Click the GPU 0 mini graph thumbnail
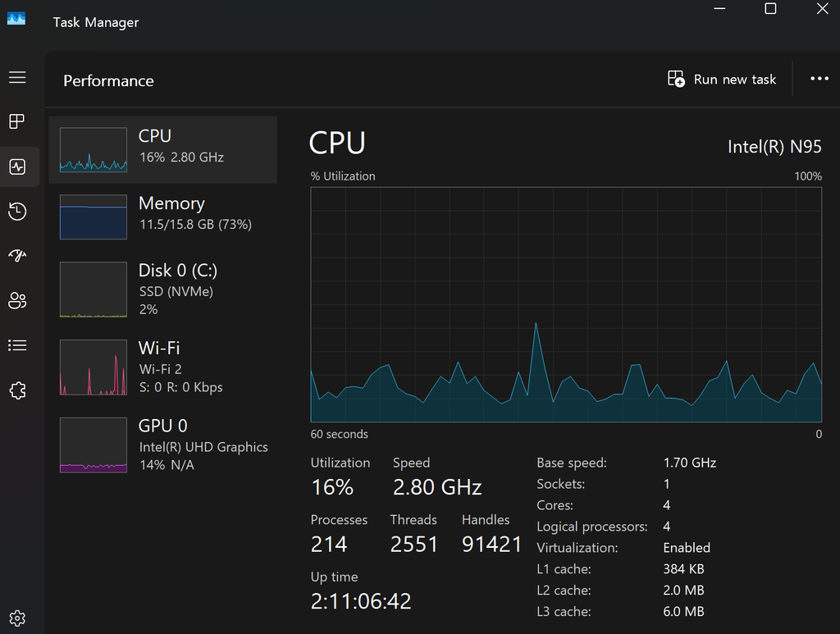 (94, 445)
